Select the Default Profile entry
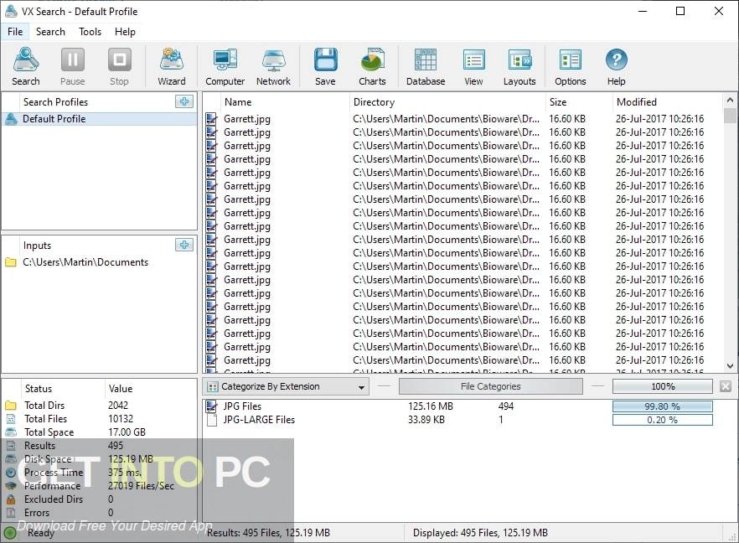Viewport: 739px width, 543px height. [99, 119]
